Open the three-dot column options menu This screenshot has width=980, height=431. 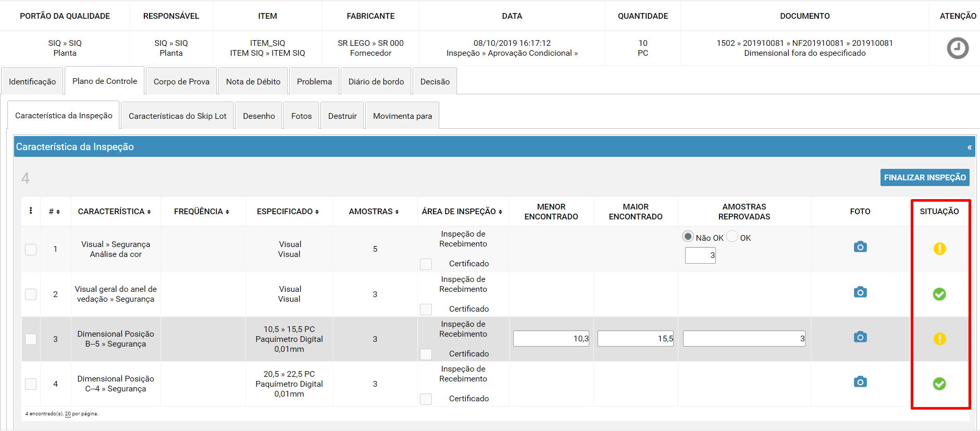point(31,211)
